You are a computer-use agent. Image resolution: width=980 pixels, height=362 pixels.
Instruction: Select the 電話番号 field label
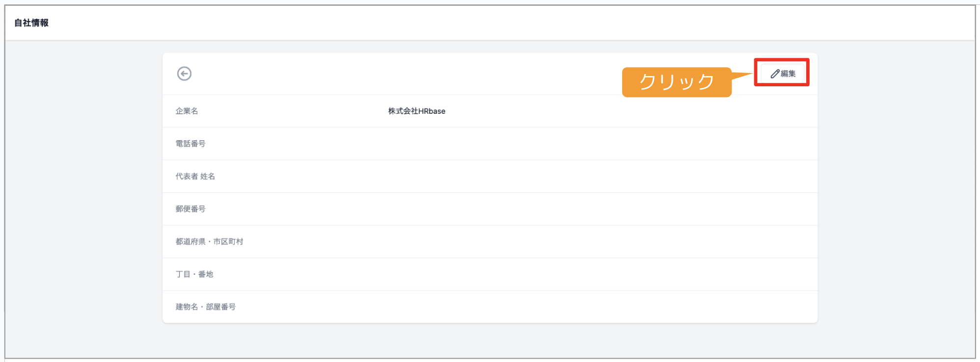[x=190, y=144]
